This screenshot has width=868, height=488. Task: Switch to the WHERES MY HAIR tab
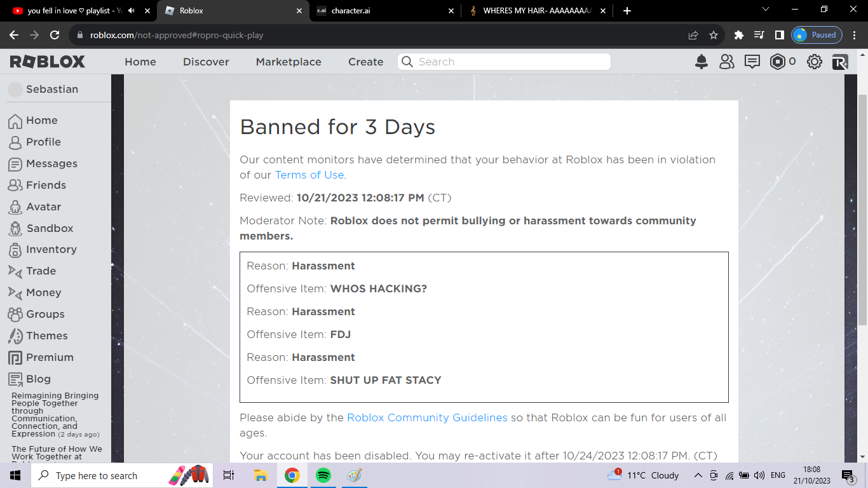538,11
